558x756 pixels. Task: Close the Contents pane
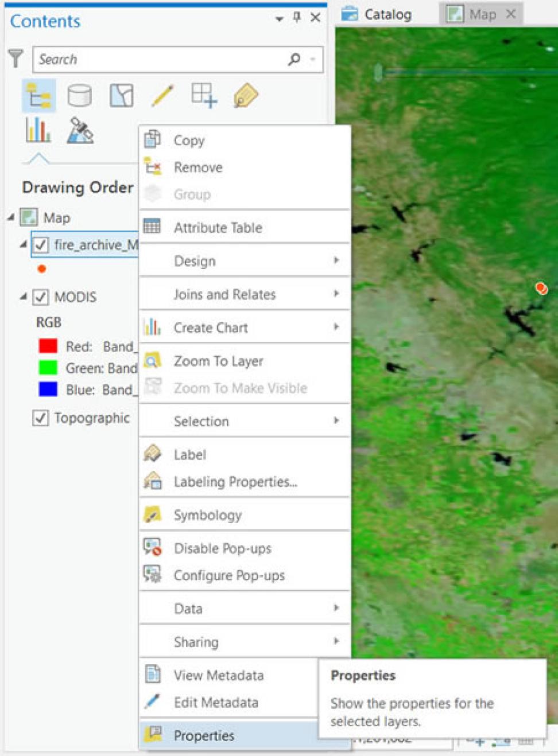(x=315, y=17)
